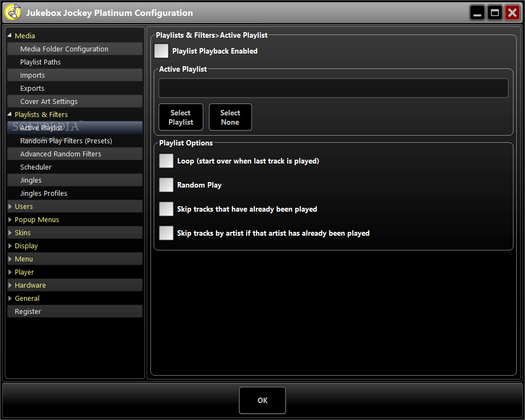Toggle the Loop playlist option checkbox
Image resolution: width=525 pixels, height=420 pixels.
[x=166, y=161]
